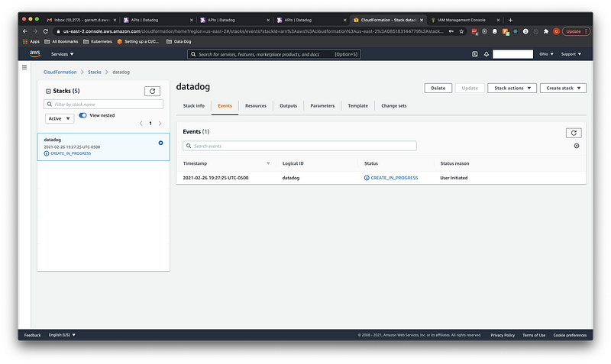Open the left navigation hamburger menu

(24, 67)
